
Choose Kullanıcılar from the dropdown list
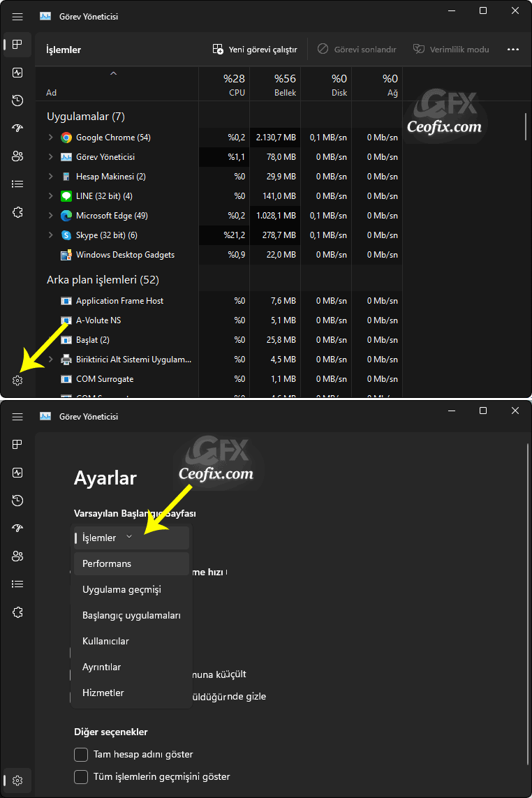[x=131, y=641]
